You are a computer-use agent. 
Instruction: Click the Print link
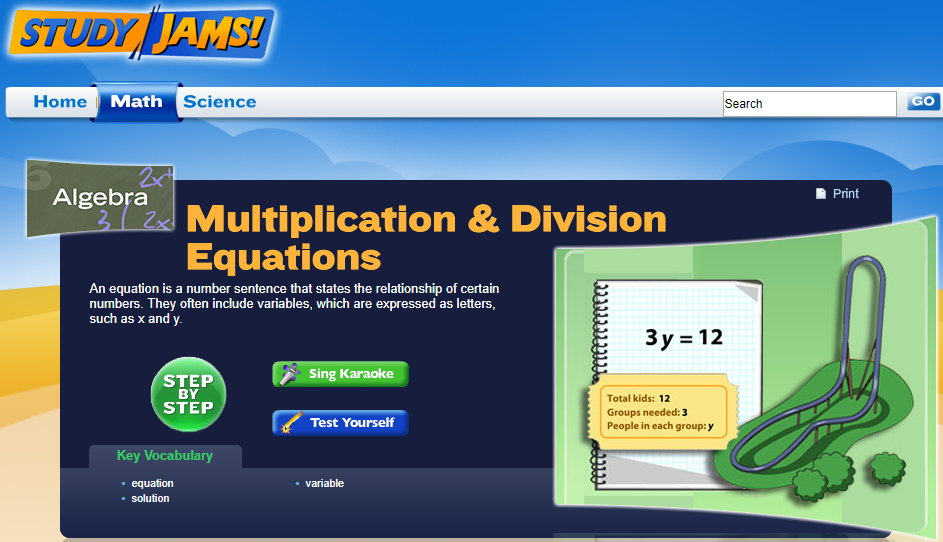[846, 194]
